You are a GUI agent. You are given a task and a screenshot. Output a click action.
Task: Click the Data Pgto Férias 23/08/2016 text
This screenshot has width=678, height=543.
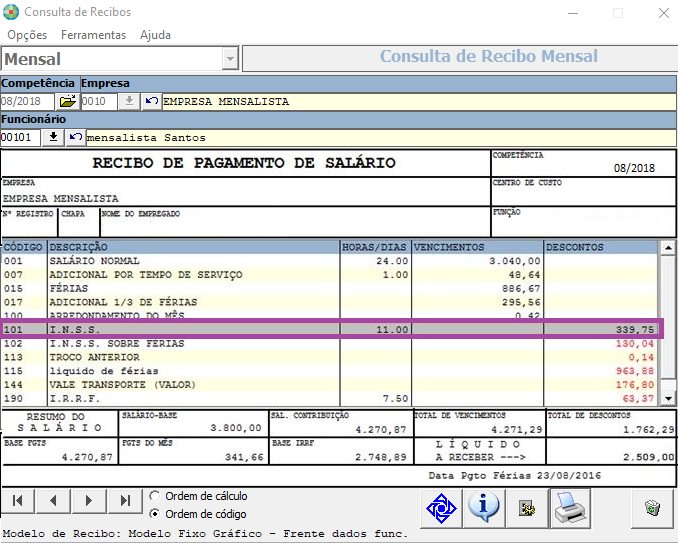coord(515,476)
